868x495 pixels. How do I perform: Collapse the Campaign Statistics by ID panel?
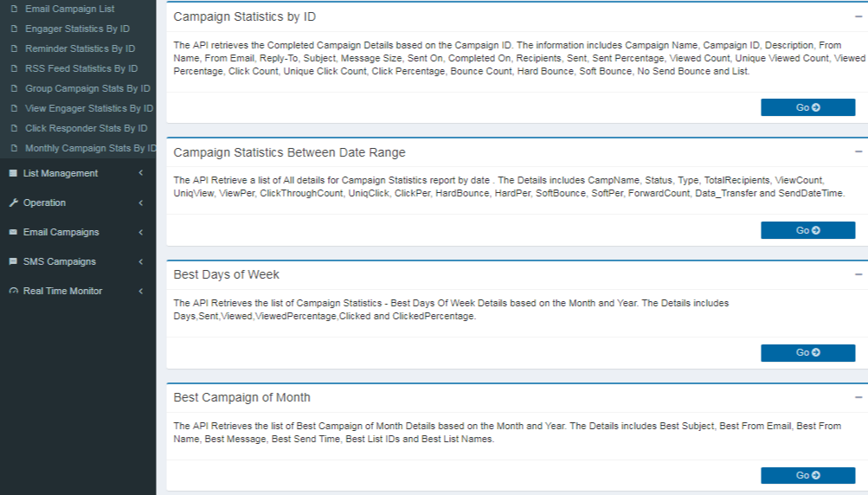pos(858,16)
